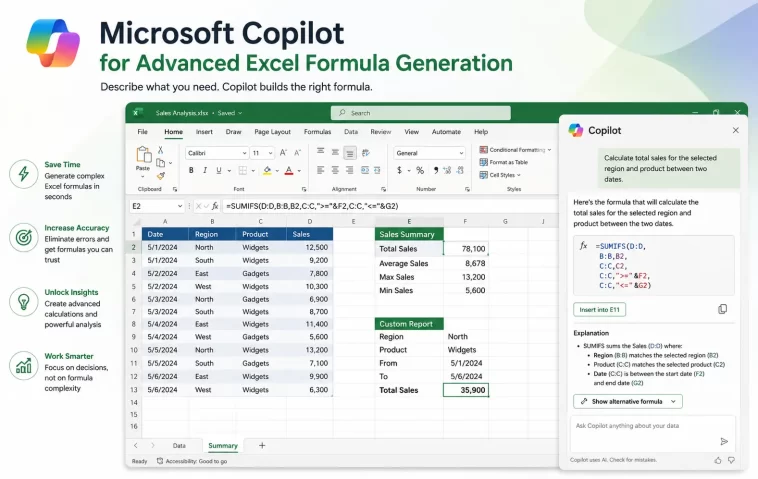The height and width of the screenshot is (479, 758).
Task: Toggle Bold formatting
Action: coord(191,170)
